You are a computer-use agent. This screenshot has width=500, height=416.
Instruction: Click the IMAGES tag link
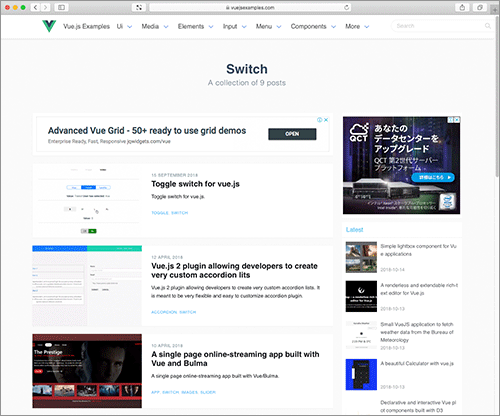pyautogui.click(x=189, y=392)
